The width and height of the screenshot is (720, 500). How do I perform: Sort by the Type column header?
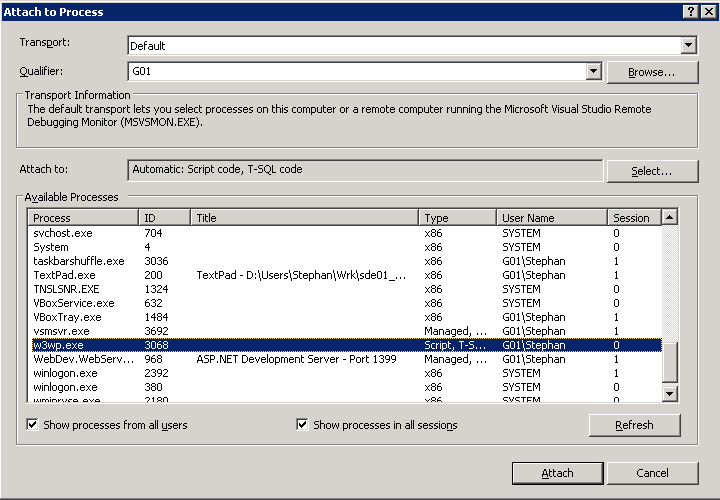[x=457, y=218]
